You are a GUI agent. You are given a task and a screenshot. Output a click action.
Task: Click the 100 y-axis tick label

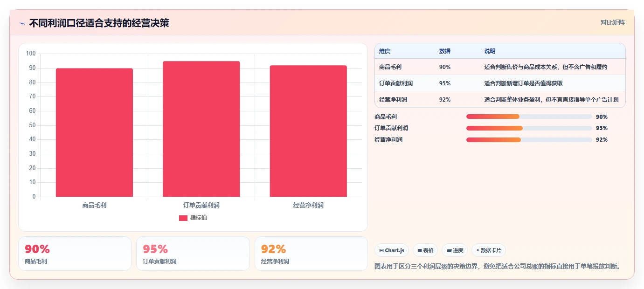(31, 54)
